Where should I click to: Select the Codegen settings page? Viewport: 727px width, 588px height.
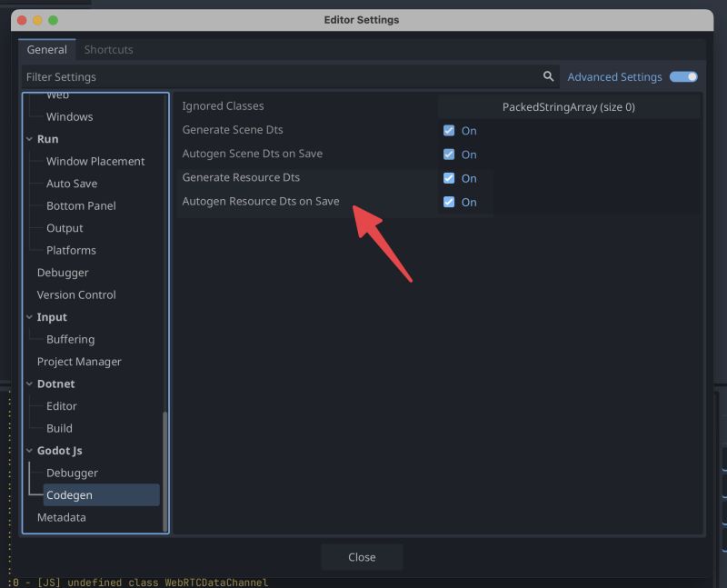[x=70, y=494]
